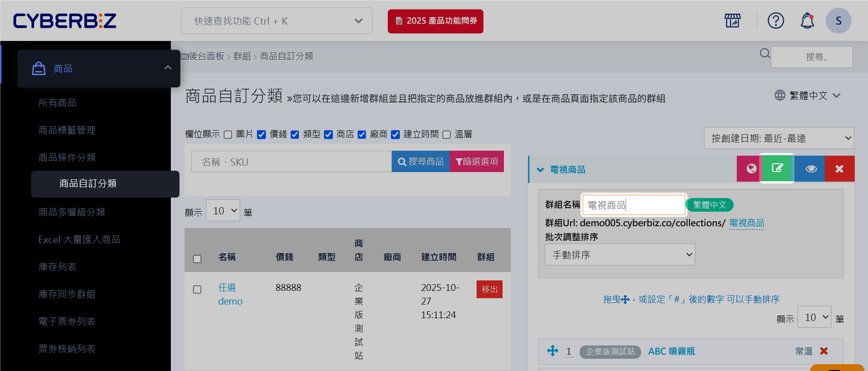Open 所有商品 in the sidebar

coord(57,103)
